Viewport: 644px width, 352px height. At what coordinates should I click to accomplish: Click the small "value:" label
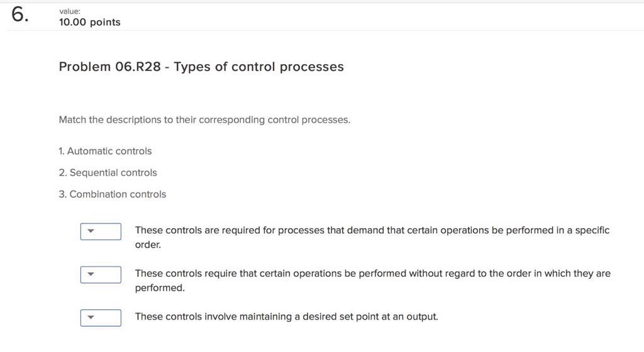pyautogui.click(x=69, y=11)
